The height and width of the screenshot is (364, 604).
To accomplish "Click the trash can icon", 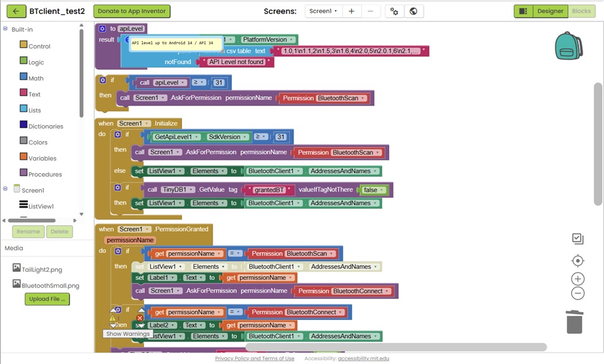I will [x=574, y=322].
